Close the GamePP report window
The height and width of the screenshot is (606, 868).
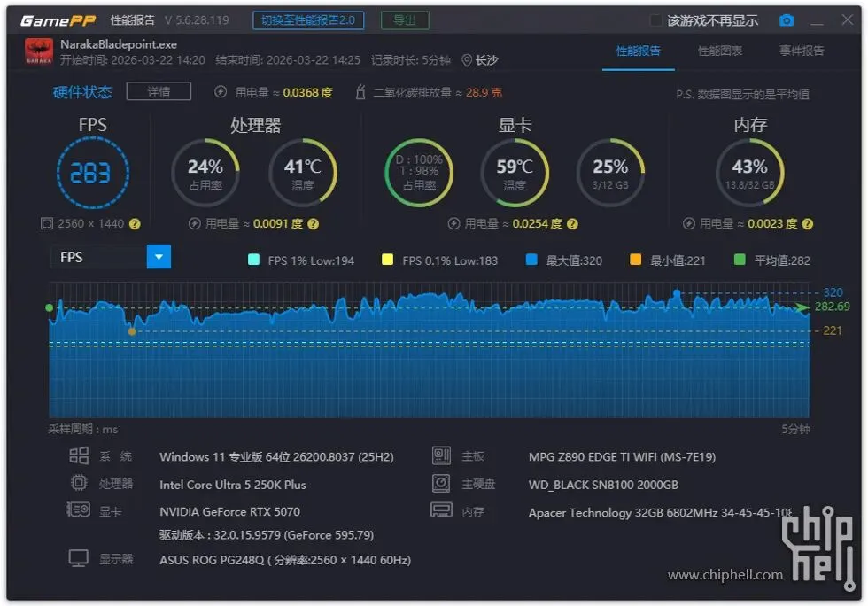tap(848, 20)
